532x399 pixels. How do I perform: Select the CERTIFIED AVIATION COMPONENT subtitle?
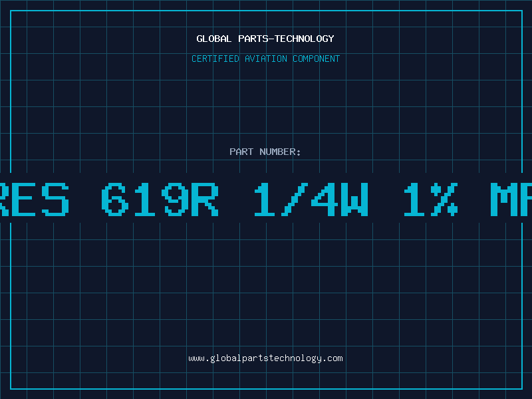point(265,59)
